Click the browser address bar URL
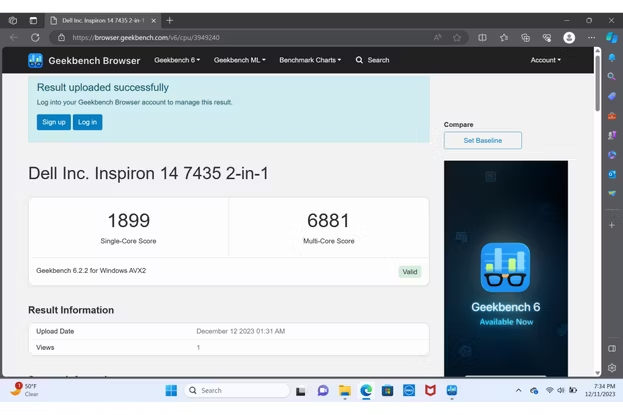Screen dimensions: 623x415 145,38
